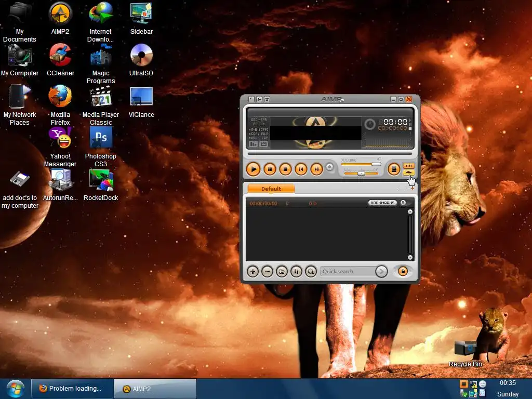Open the Recycle Bin
The image size is (532, 399).
pyautogui.click(x=465, y=354)
